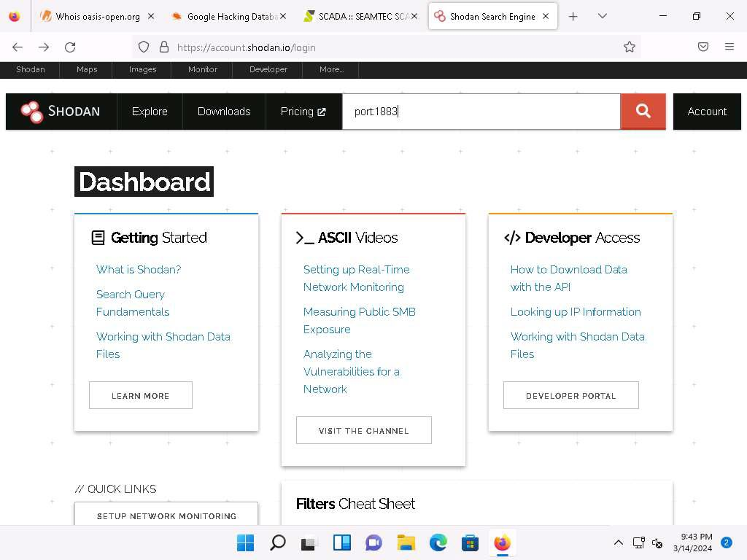The width and height of the screenshot is (747, 560).
Task: Click the DEVELOPER PORTAL button
Action: 570,395
